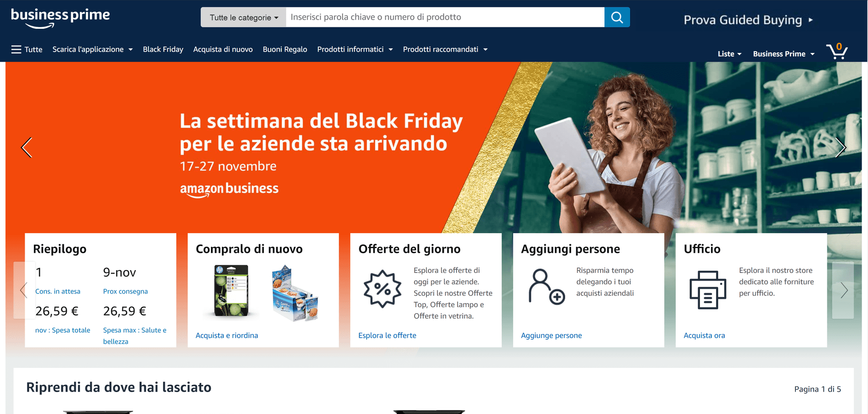
Task: Open the Tutte hamburger menu
Action: pyautogui.click(x=27, y=49)
